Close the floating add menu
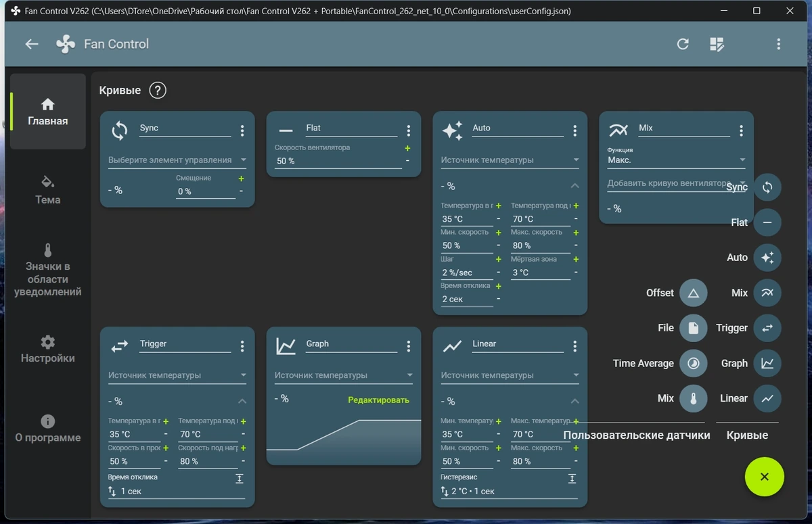Image resolution: width=812 pixels, height=524 pixels. tap(765, 477)
